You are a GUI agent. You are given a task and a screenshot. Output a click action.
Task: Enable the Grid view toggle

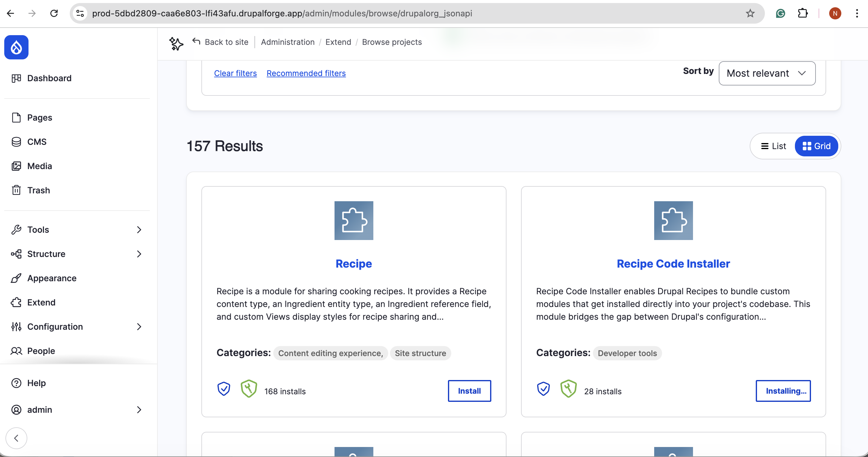click(x=816, y=146)
